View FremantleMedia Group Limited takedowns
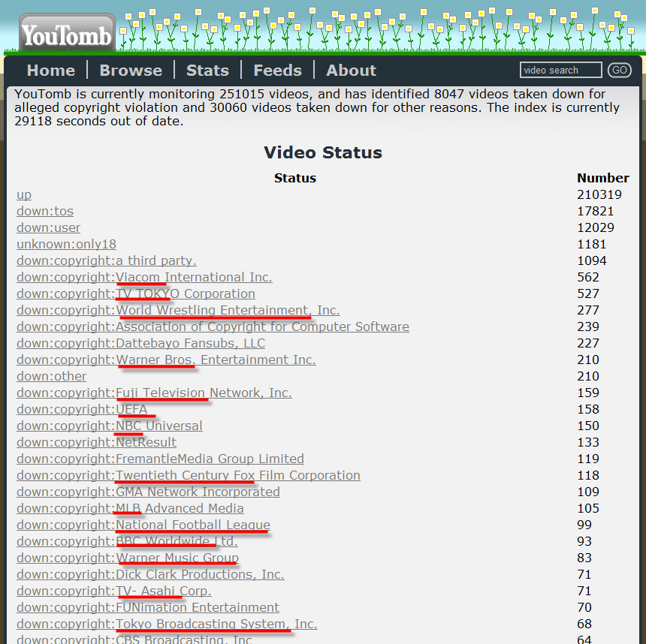This screenshot has width=646, height=644. point(160,459)
